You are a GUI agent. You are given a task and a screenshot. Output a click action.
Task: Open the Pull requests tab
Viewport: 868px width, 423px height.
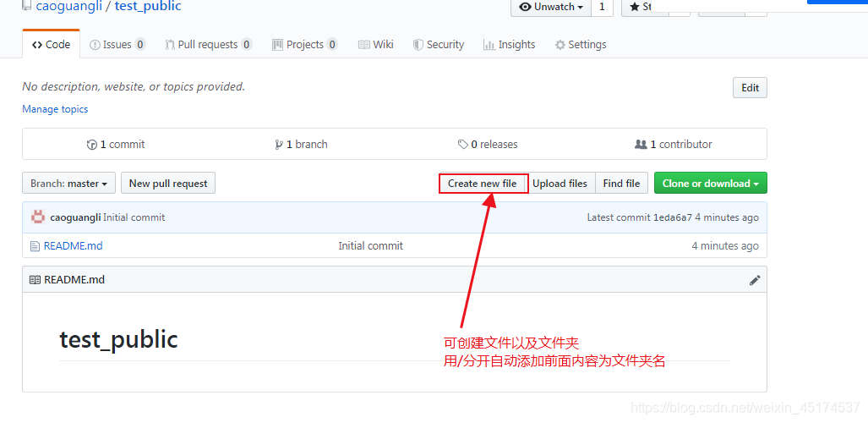point(209,44)
